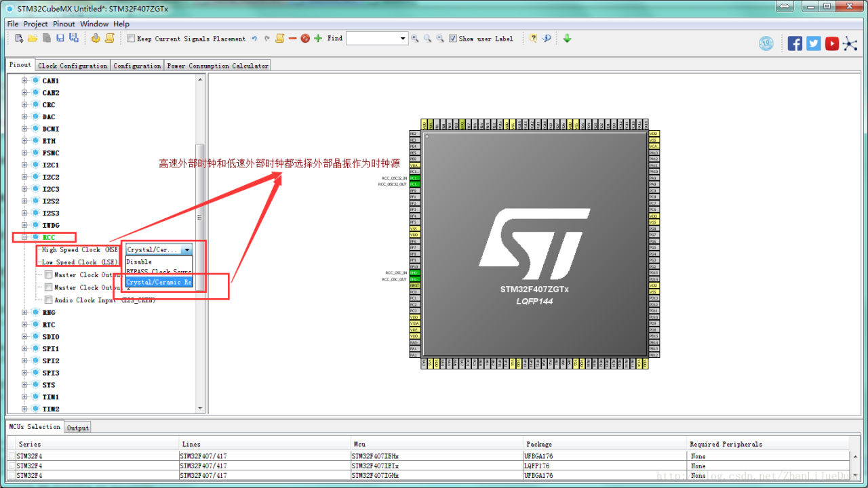Expand the RTC peripheral node

pyautogui.click(x=24, y=325)
